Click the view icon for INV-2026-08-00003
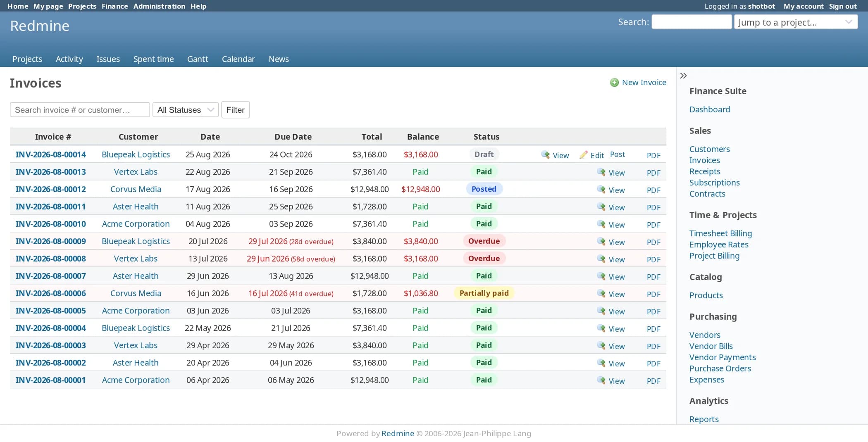868x442 pixels. (601, 346)
